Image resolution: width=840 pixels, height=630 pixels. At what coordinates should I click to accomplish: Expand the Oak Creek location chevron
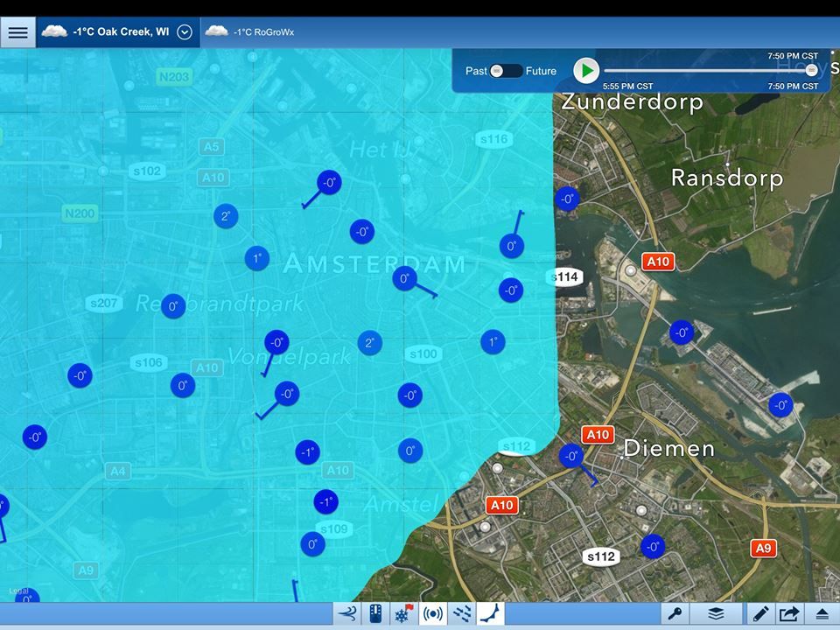coord(185,32)
